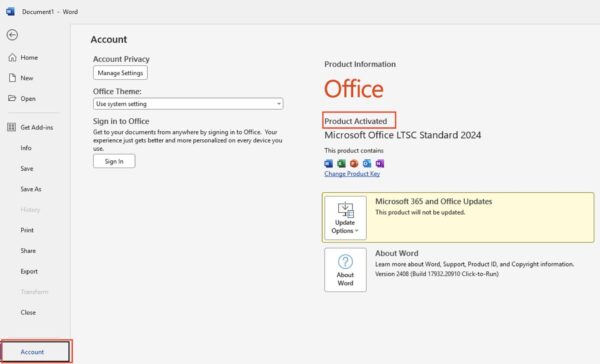Click 'This product will not be updated.' text
Viewport: 600px width, 364px height.
420,212
